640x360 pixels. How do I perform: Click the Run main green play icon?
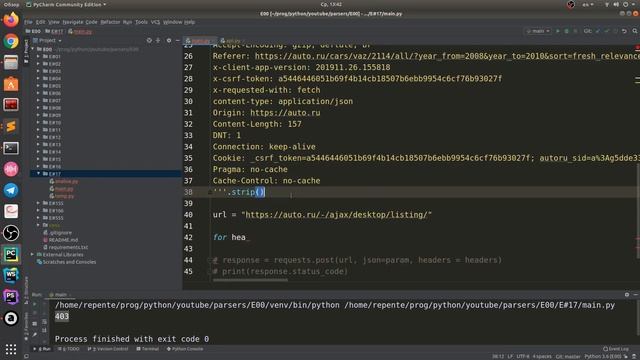[x=558, y=31]
